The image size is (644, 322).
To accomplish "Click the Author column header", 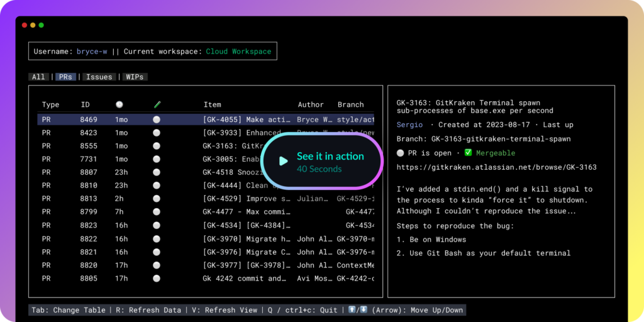I will point(311,104).
